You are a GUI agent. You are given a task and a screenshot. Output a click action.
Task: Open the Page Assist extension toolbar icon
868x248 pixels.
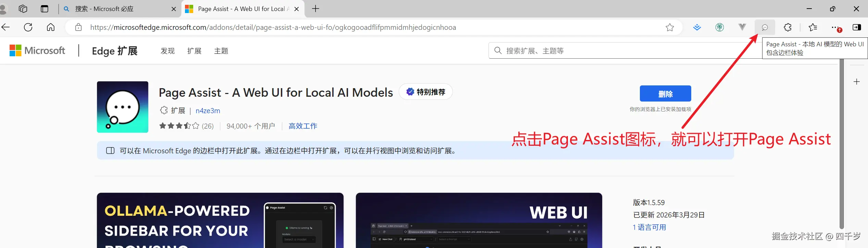tap(765, 27)
